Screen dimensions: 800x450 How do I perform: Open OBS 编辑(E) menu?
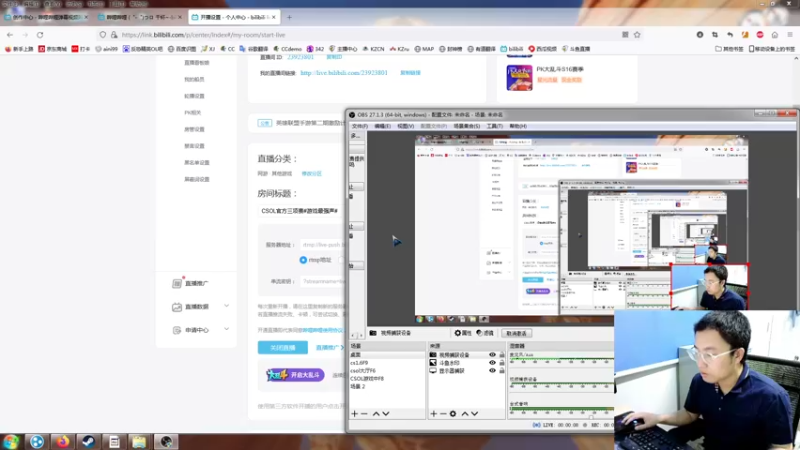click(x=382, y=126)
